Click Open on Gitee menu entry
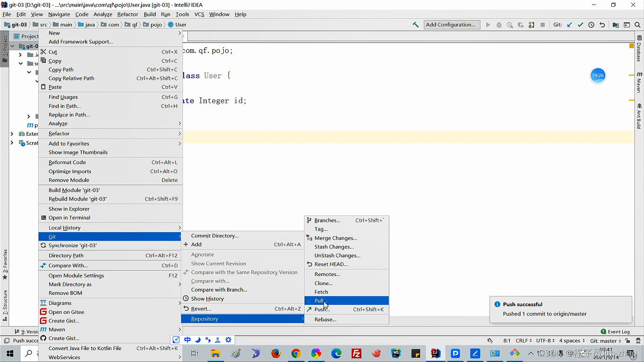The width and height of the screenshot is (644, 362). [x=110, y=312]
